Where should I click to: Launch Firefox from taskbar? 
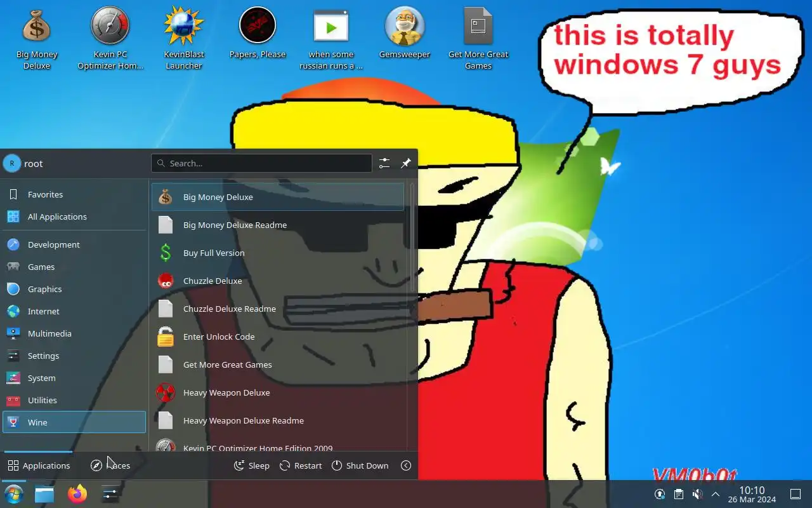click(77, 494)
